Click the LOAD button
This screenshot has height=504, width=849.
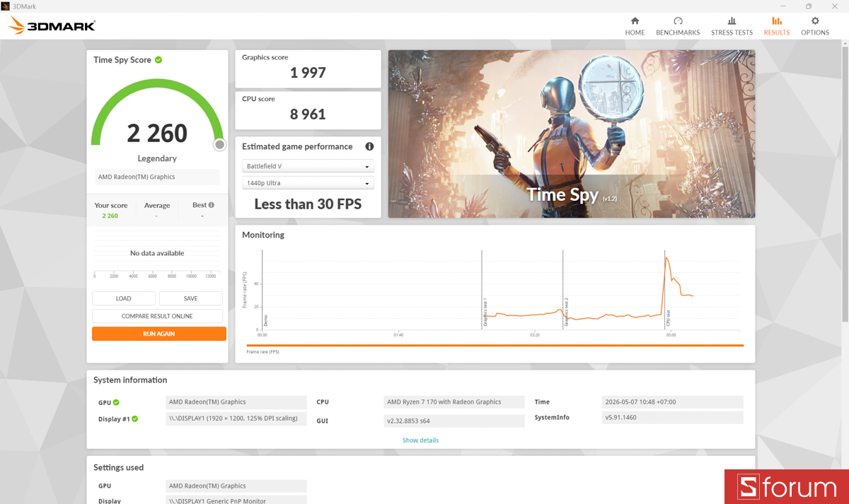point(124,298)
